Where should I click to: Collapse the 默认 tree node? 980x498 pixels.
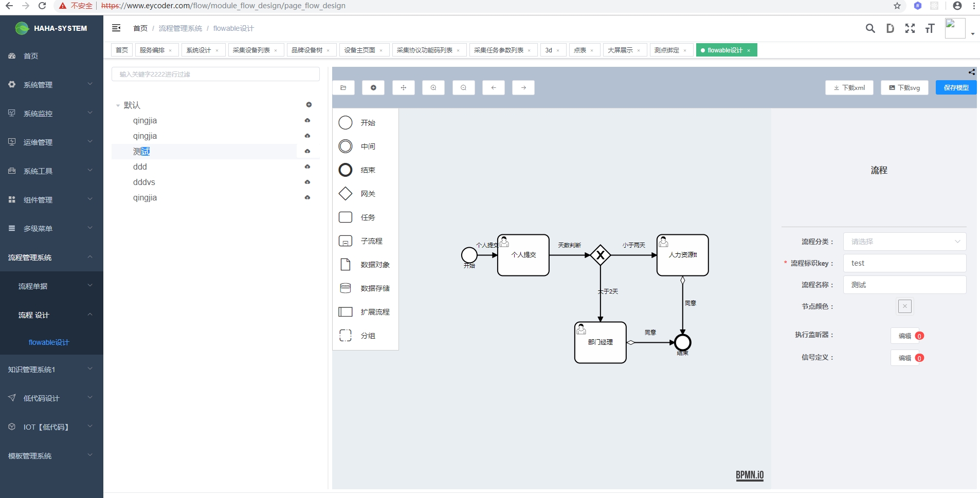coord(118,105)
